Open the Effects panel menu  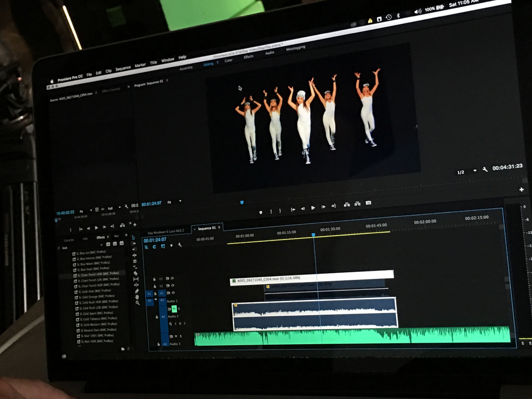tap(108, 237)
